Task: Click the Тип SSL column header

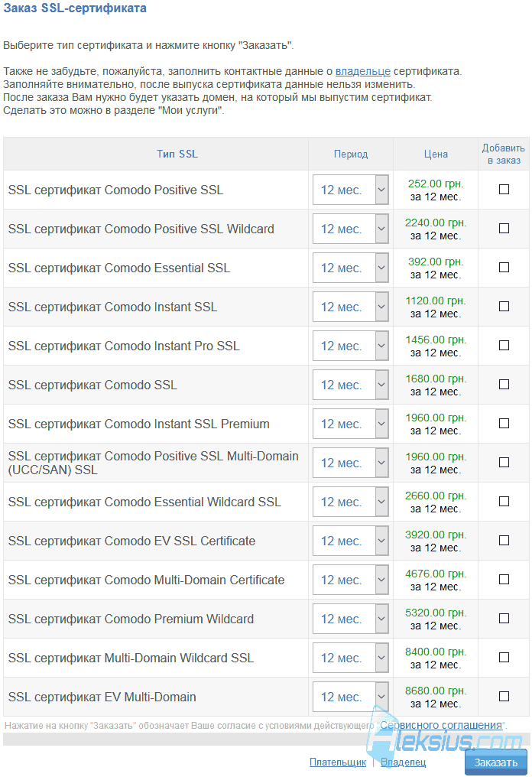Action: click(x=177, y=154)
